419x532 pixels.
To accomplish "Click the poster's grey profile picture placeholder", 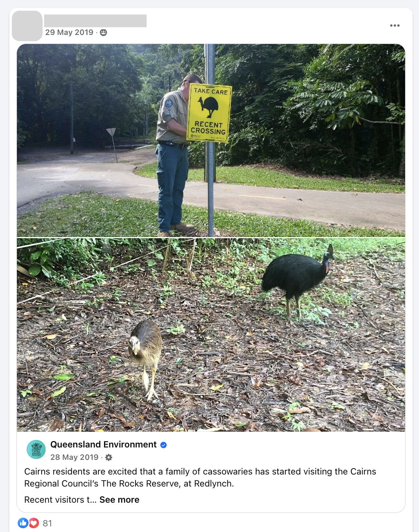I will (27, 26).
